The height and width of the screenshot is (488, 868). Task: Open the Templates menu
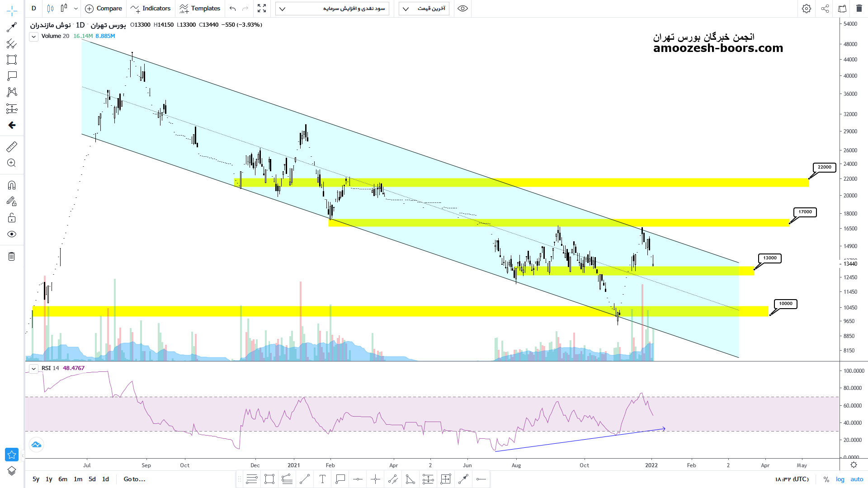(199, 9)
